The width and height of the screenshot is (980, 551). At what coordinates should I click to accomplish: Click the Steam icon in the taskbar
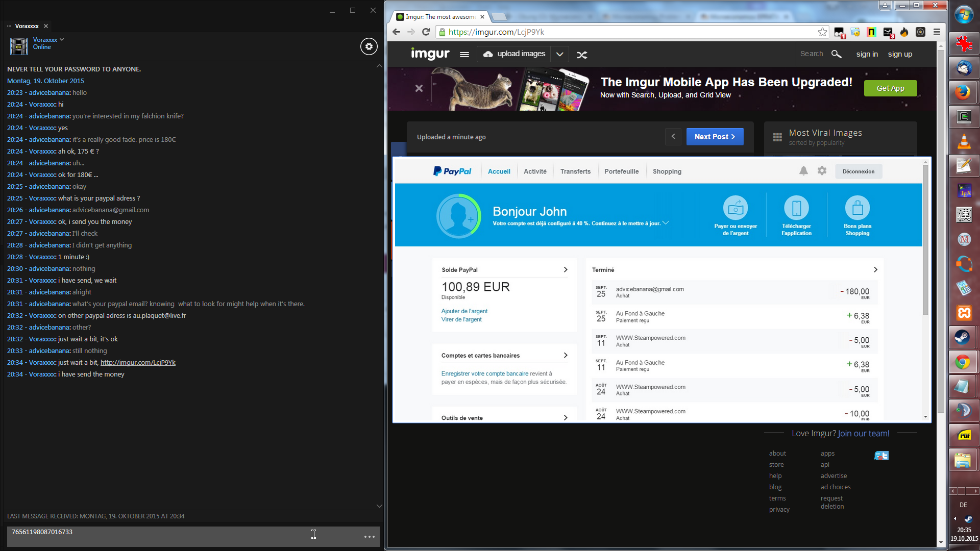coord(963,337)
